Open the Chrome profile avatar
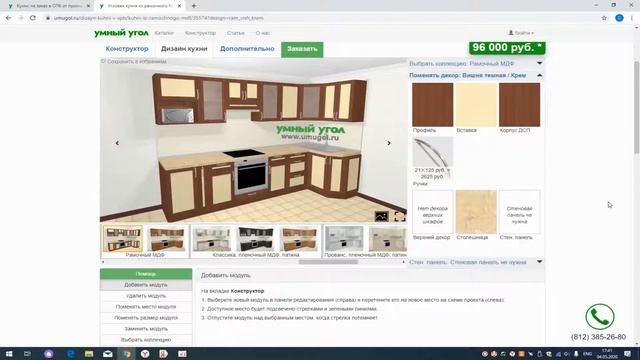The width and height of the screenshot is (640, 360). pyautogui.click(x=619, y=18)
